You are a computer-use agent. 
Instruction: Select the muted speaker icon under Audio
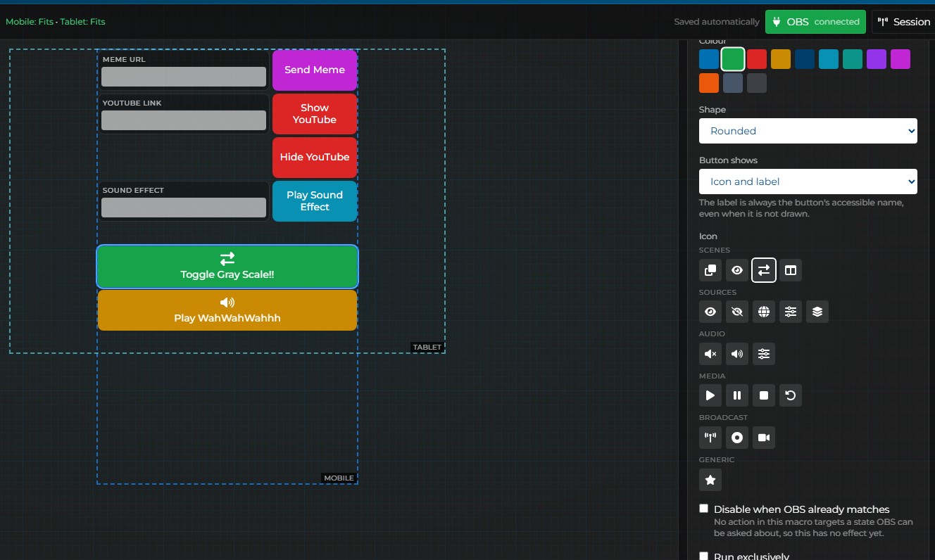point(710,354)
